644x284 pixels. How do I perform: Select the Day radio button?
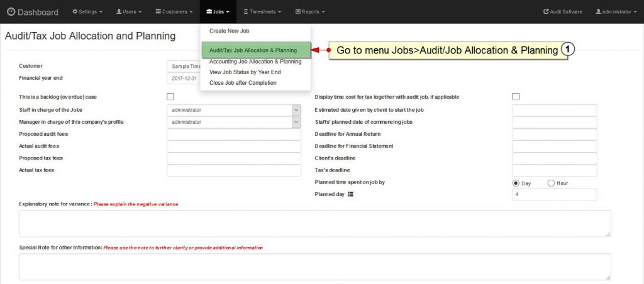point(516,183)
